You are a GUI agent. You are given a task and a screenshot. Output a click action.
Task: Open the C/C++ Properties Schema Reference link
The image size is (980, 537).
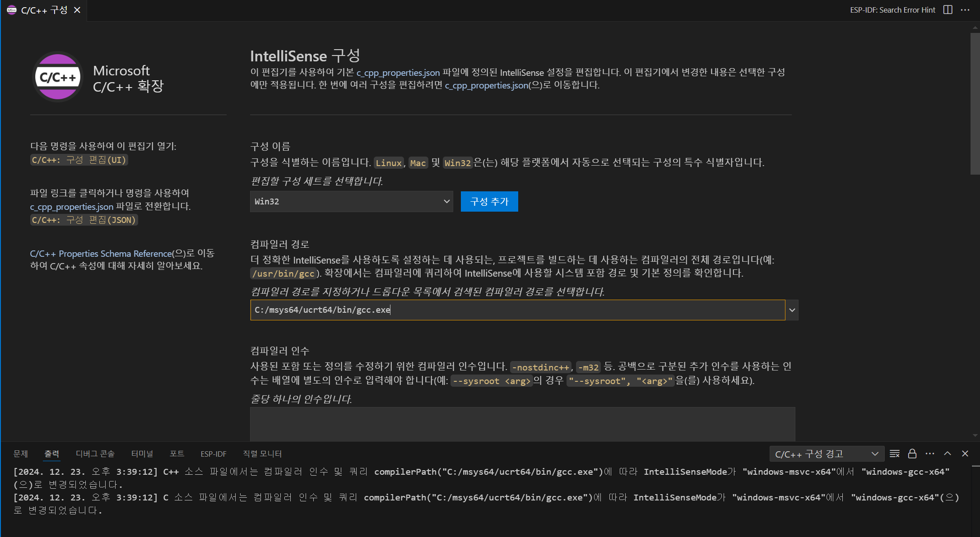pos(101,254)
